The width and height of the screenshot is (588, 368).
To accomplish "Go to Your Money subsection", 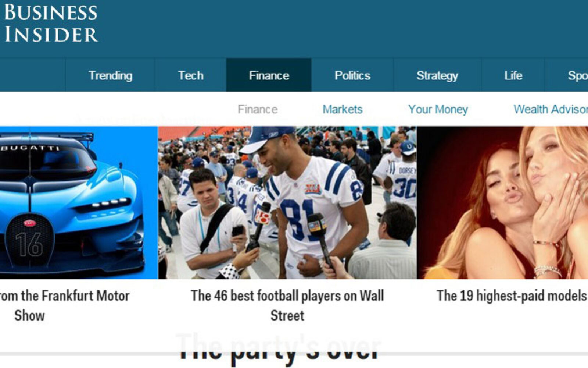I will [x=438, y=109].
